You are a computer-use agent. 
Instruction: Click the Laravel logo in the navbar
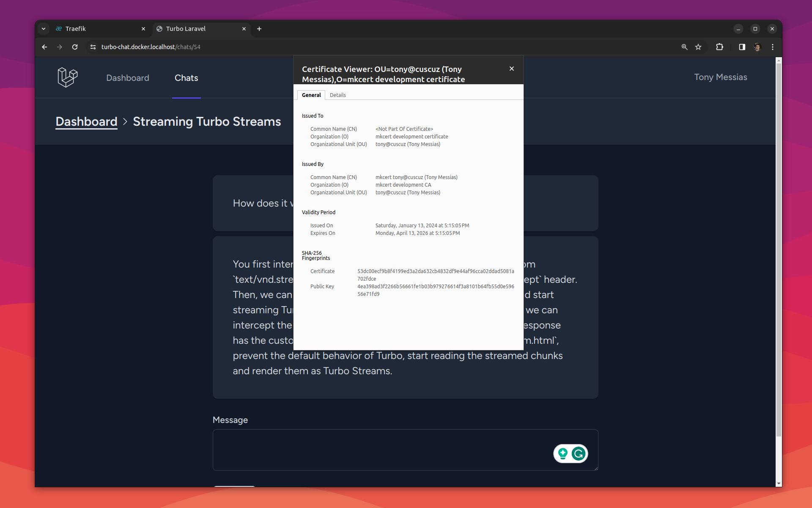tap(68, 77)
